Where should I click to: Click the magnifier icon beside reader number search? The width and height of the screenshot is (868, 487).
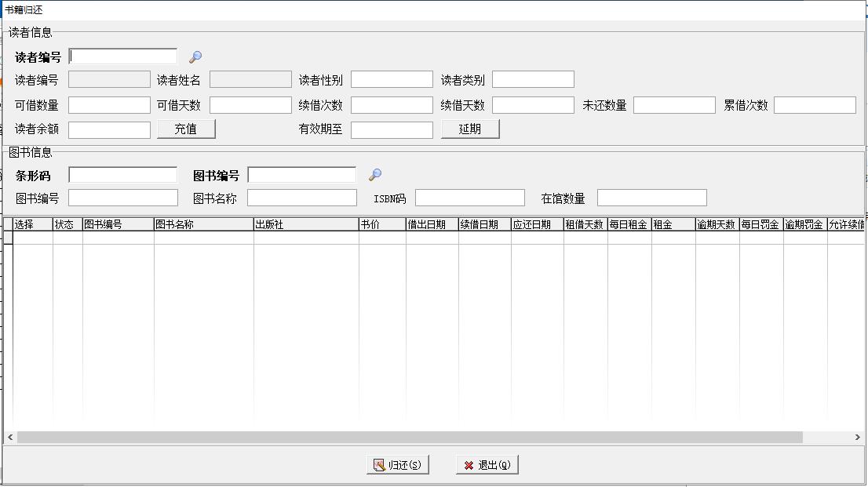coord(195,57)
